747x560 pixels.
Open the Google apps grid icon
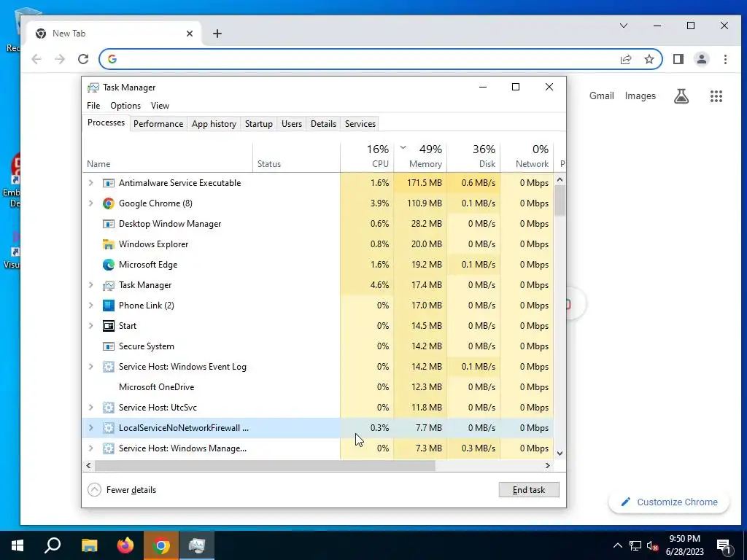[x=716, y=96]
